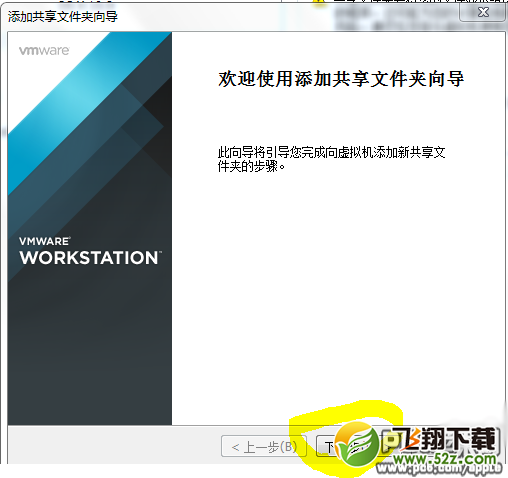Click the 下一步 next button
508x478 pixels.
coord(358,446)
